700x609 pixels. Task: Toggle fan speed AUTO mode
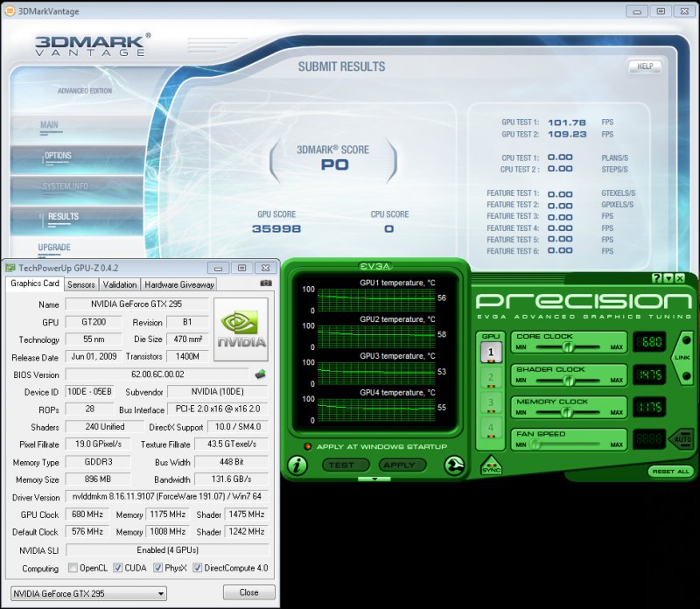pos(682,439)
